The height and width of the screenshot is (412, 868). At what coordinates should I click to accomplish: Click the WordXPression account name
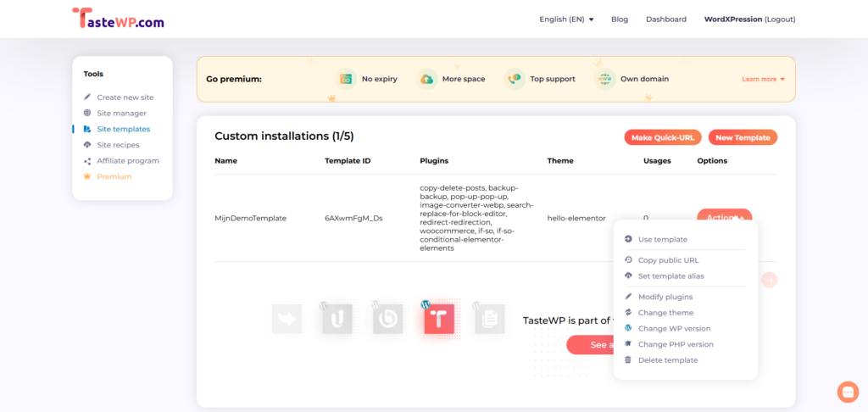click(733, 19)
